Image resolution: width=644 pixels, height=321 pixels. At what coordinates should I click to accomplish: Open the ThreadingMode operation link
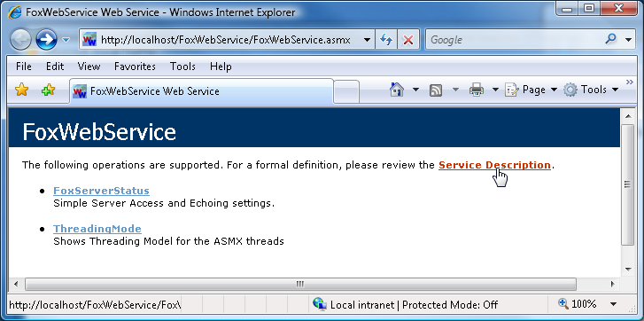tap(97, 229)
